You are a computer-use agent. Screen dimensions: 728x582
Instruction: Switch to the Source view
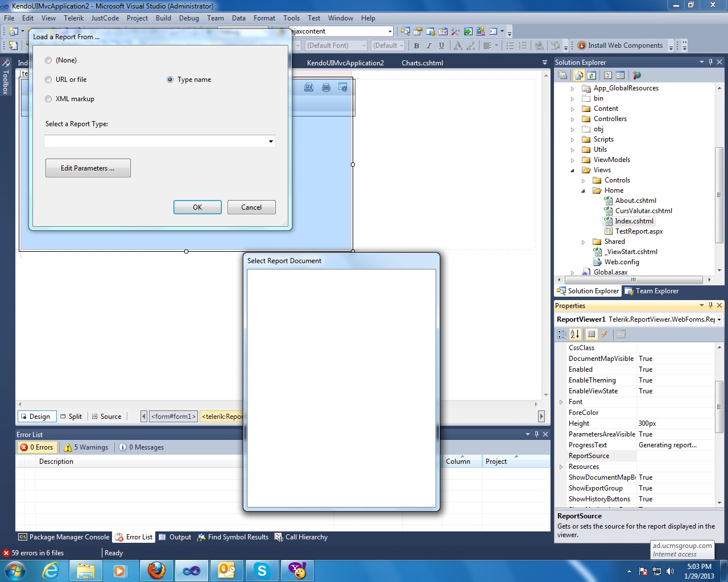click(x=106, y=417)
